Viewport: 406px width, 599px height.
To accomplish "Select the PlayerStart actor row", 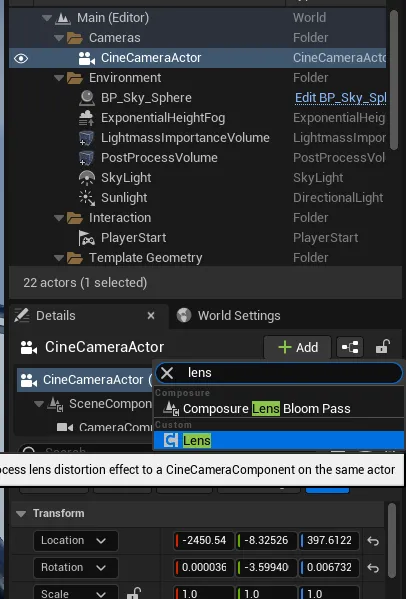I will 197,238.
